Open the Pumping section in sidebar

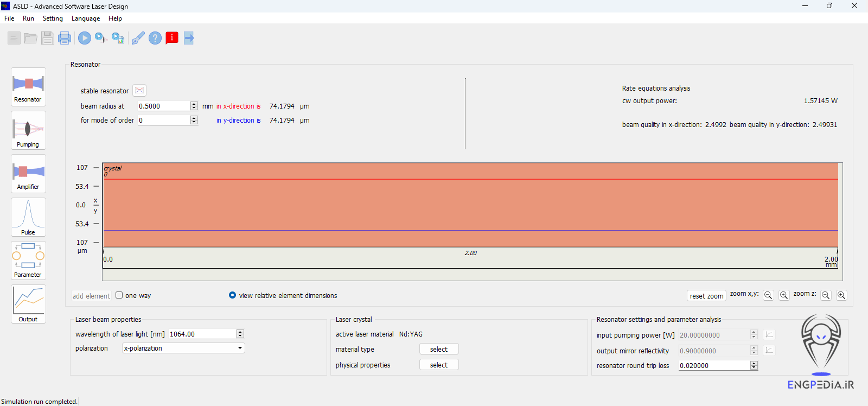coord(28,131)
